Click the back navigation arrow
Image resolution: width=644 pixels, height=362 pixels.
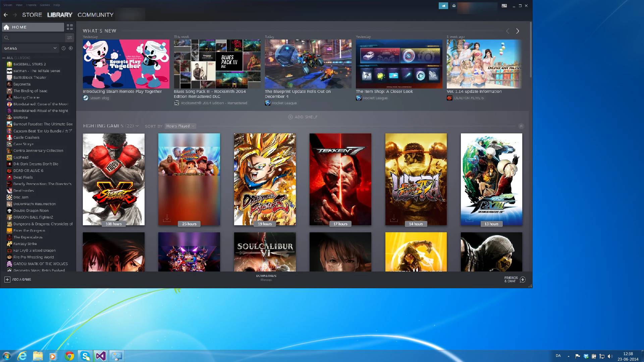coord(5,15)
